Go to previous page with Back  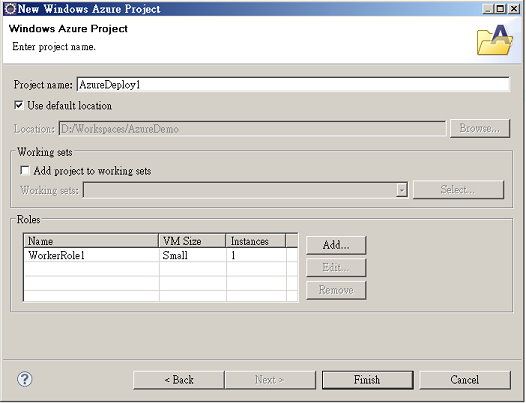click(x=179, y=380)
